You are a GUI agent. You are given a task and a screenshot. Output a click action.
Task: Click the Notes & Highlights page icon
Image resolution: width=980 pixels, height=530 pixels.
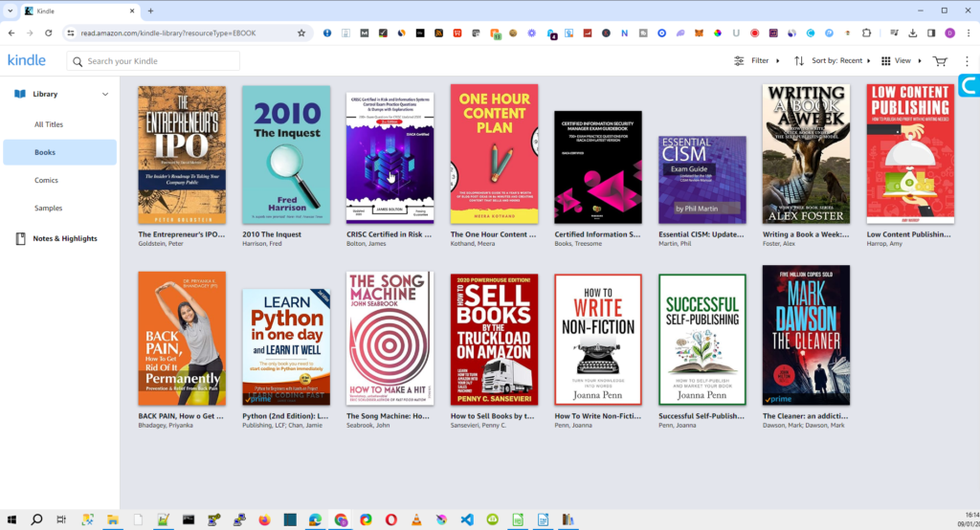21,238
